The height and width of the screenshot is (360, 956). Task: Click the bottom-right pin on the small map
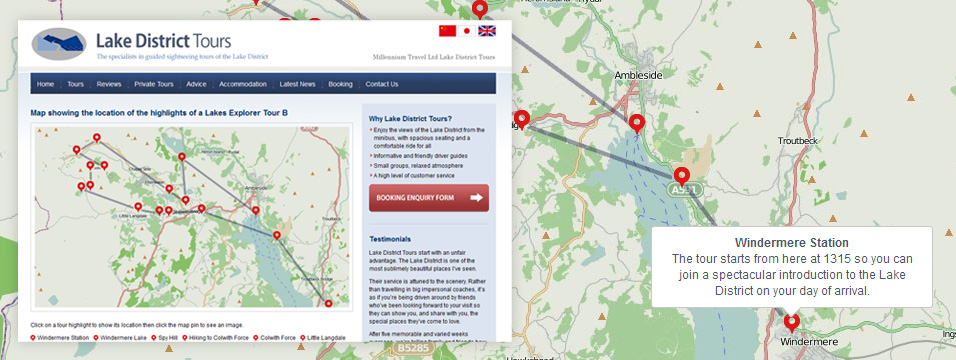329,303
